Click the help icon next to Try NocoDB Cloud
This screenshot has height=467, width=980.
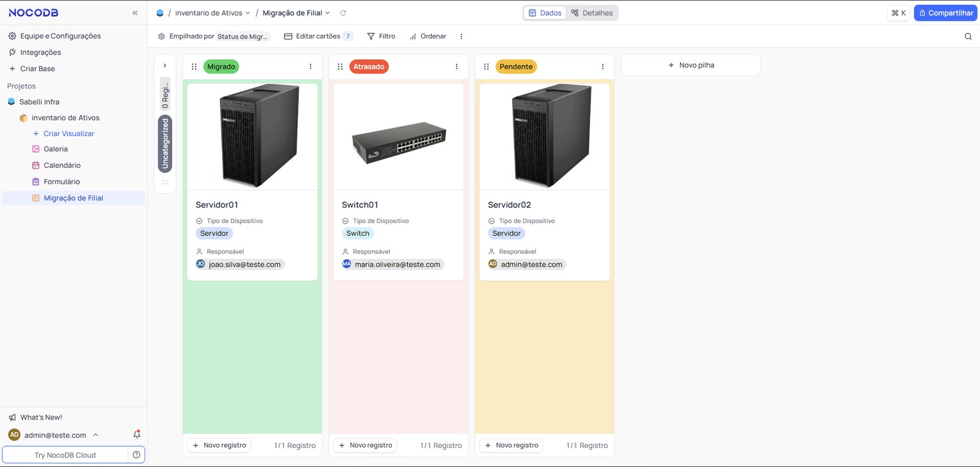click(x=137, y=455)
